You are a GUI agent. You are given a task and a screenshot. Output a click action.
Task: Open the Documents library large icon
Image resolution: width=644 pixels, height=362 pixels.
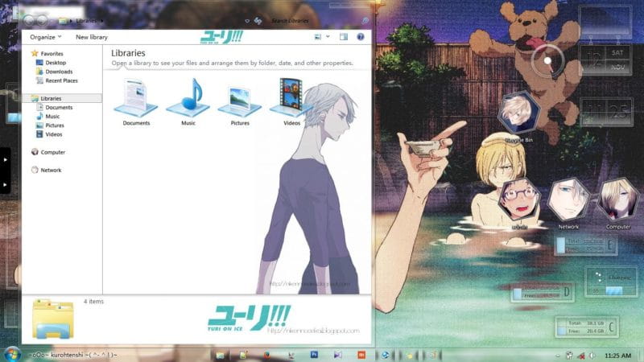136,97
